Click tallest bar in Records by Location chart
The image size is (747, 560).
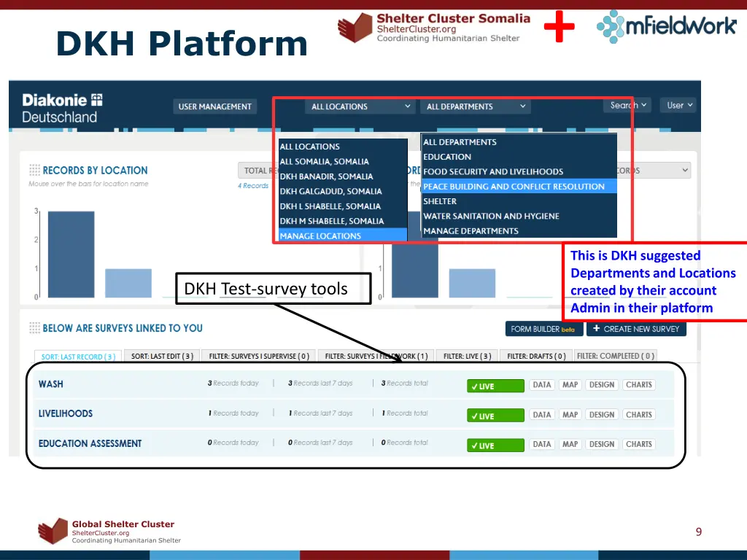point(71,254)
